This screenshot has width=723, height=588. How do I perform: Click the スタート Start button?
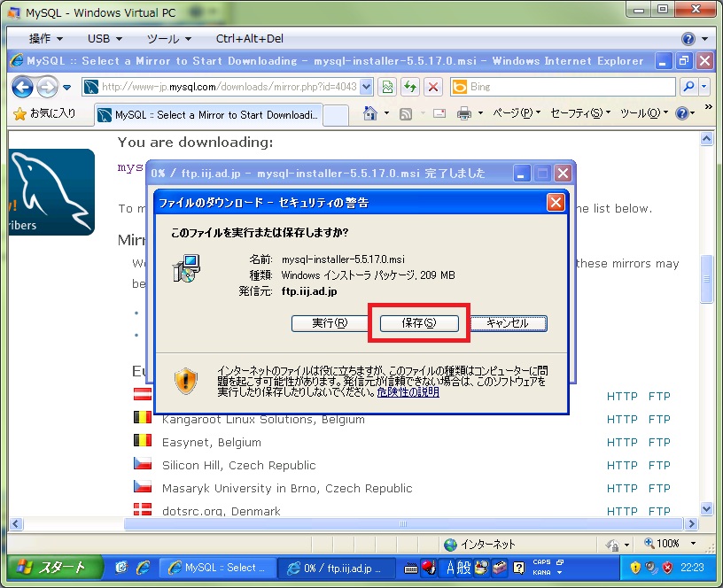54,568
